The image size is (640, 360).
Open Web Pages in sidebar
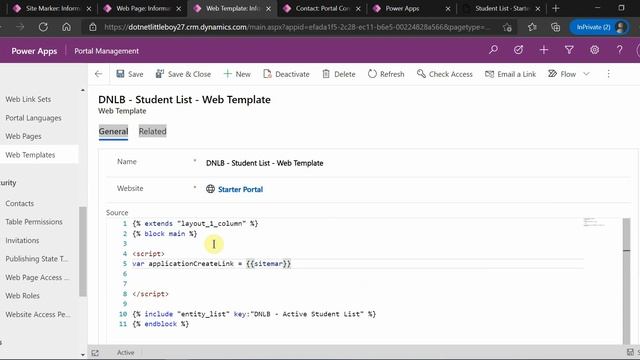coord(23,136)
